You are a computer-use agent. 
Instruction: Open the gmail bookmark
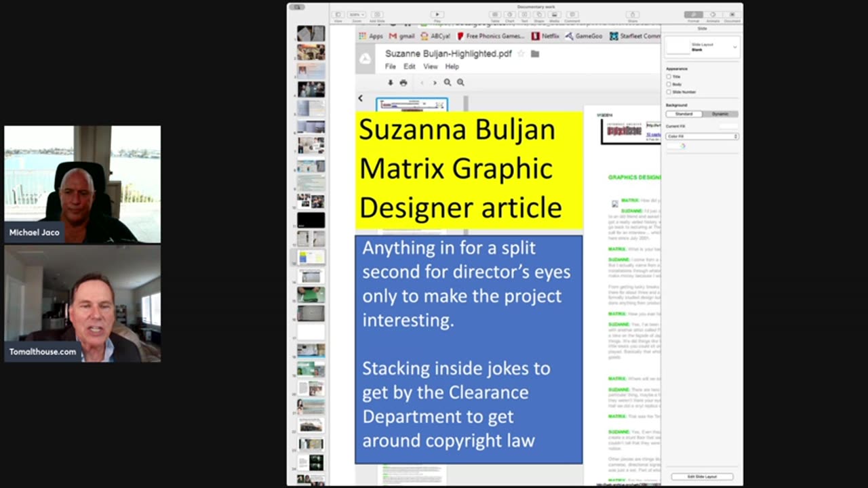(402, 36)
